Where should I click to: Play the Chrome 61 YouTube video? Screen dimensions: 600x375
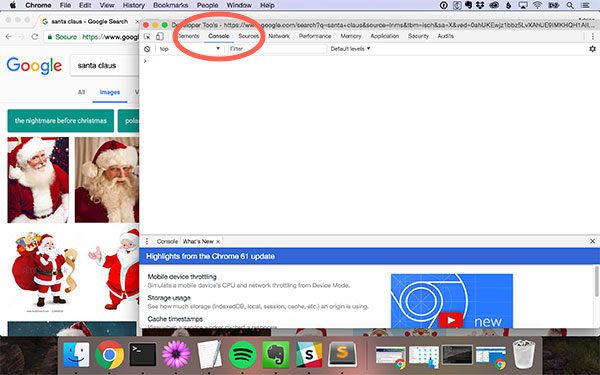coord(450,320)
